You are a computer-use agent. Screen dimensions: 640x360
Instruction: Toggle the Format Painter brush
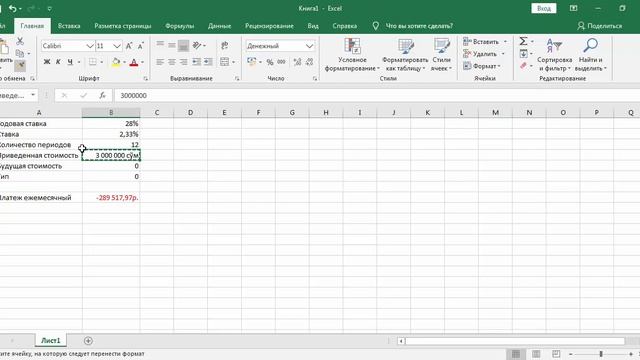pyautogui.click(x=20, y=65)
